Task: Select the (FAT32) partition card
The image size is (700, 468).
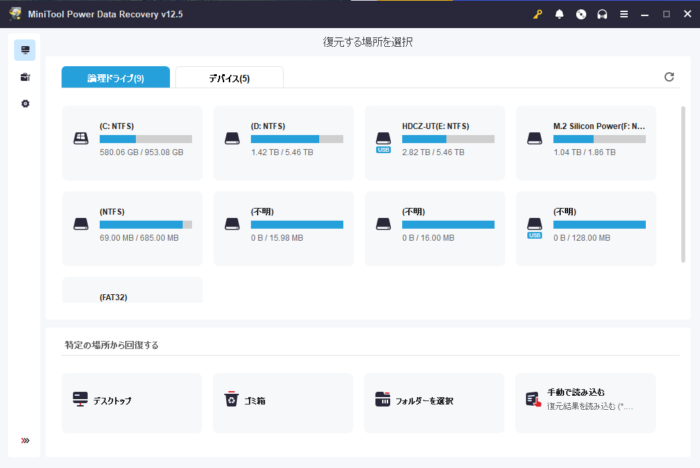Action: [x=132, y=290]
